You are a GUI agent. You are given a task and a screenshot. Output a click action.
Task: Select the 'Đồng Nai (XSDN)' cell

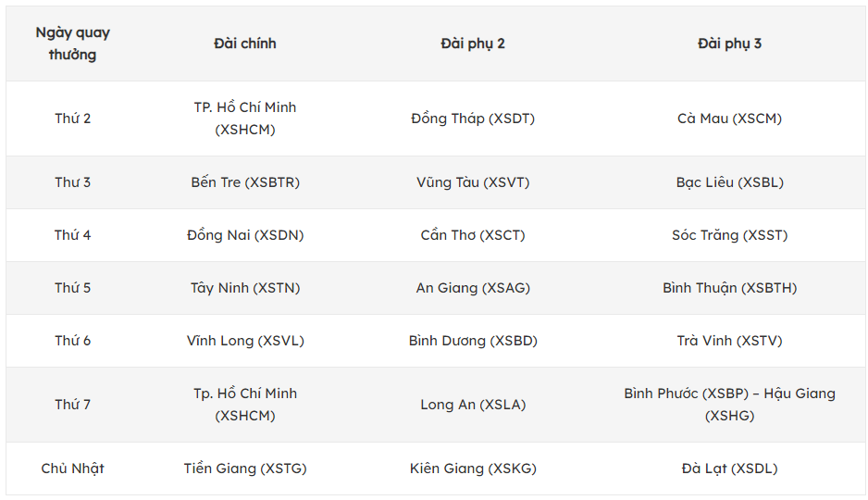(x=245, y=235)
